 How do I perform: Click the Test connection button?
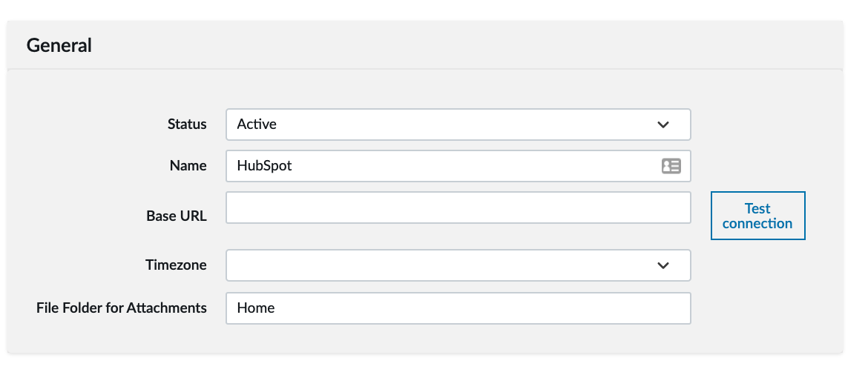point(758,216)
